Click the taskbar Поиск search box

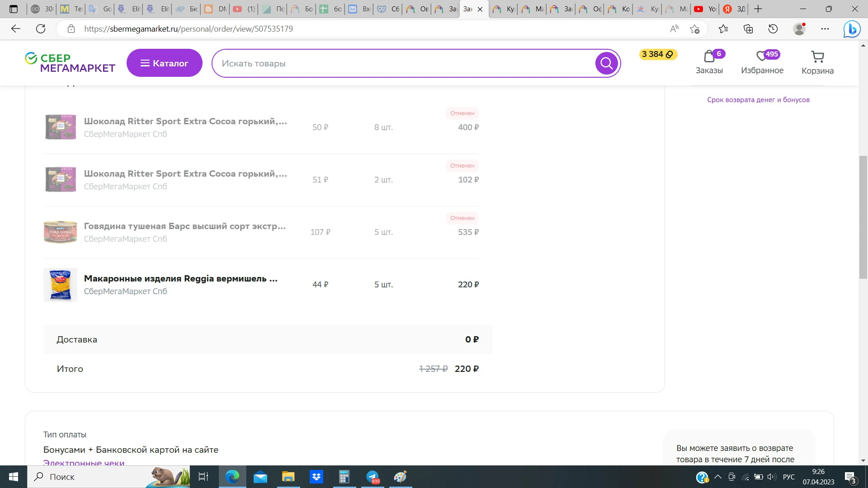tap(108, 477)
